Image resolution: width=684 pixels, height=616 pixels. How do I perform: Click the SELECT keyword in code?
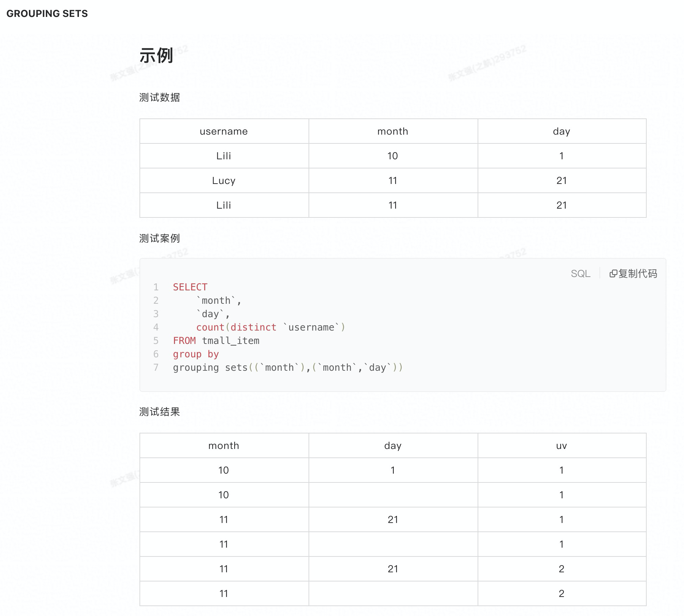point(190,287)
